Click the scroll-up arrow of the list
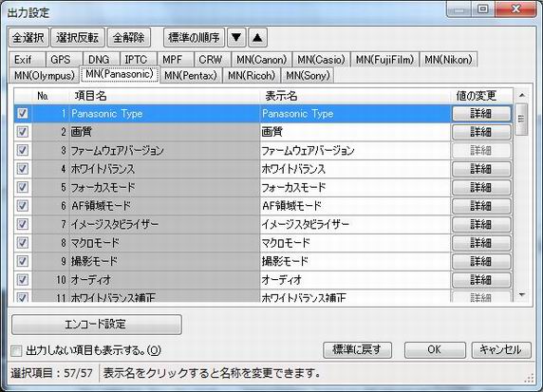The height and width of the screenshot is (392, 543). [x=522, y=95]
